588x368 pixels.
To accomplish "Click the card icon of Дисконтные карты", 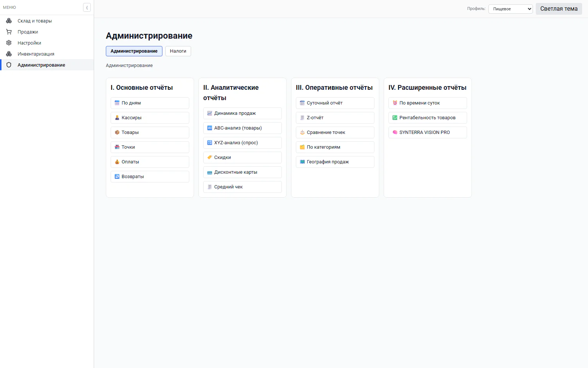I will [210, 172].
